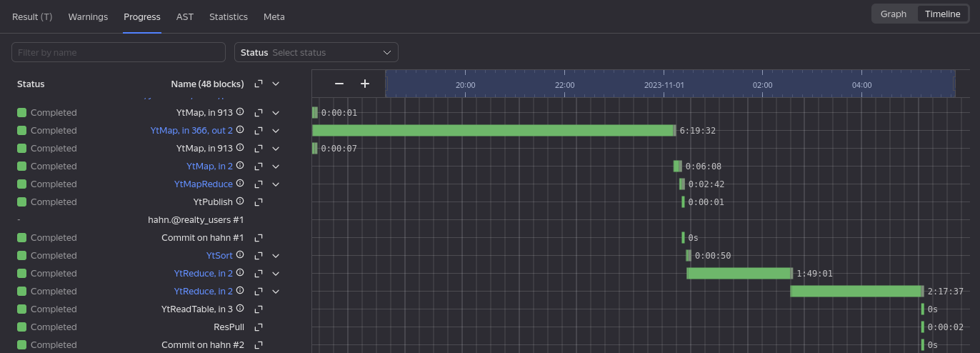
Task: Expand all blocks via header chevron
Action: tap(276, 84)
